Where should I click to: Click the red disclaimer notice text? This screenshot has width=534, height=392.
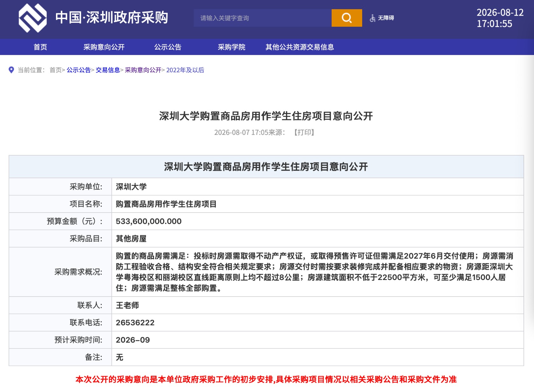click(x=266, y=379)
